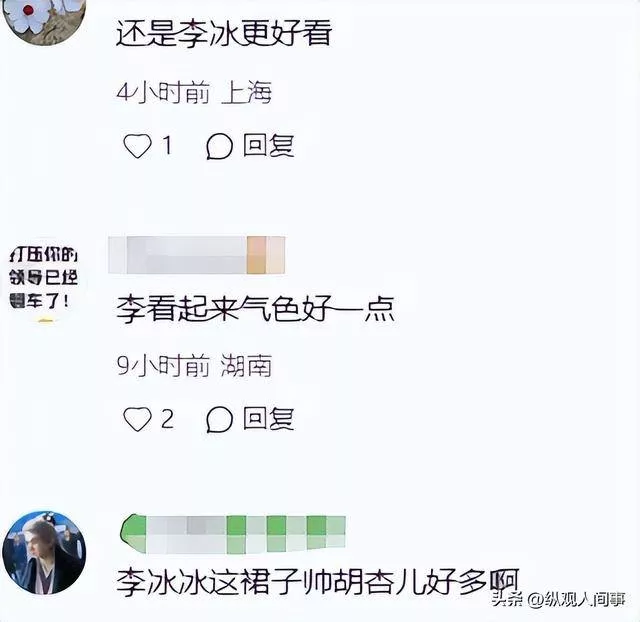The height and width of the screenshot is (622, 640).
Task: Like the comment 李看起来气色好一点 with heart
Action: (138, 419)
